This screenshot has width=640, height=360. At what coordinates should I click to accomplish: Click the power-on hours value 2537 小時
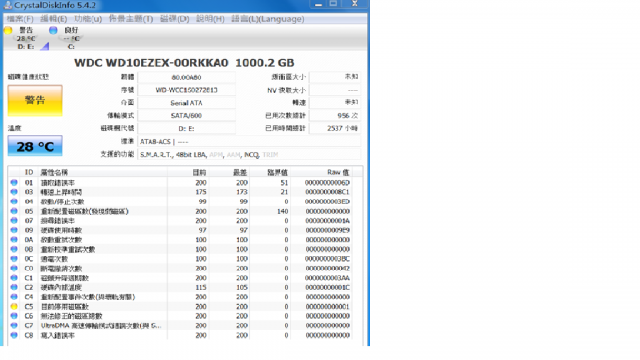335,128
